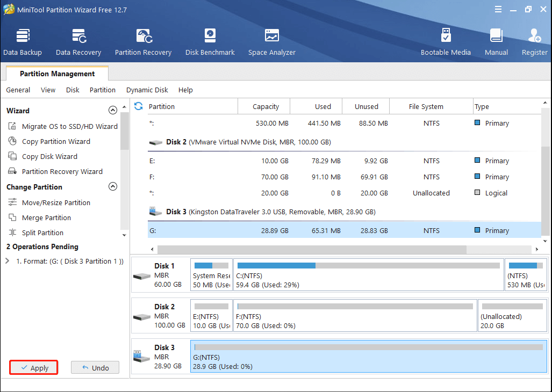Select the G:(NTFS) block on Disk 3 map

[369, 356]
